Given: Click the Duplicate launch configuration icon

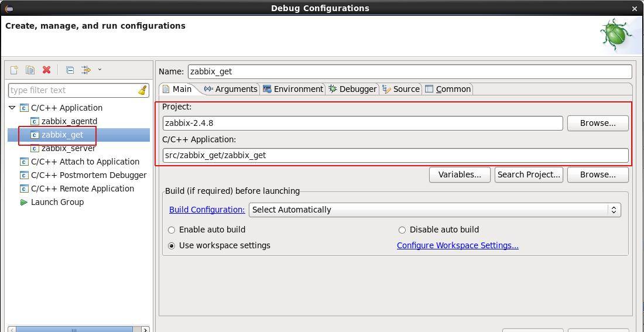Looking at the screenshot, I should (30, 70).
